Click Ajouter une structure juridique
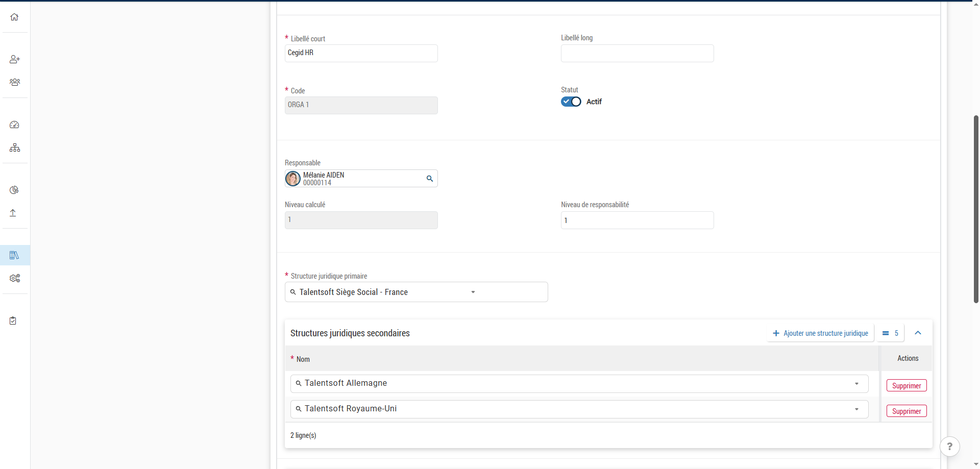The image size is (980, 469). coord(820,333)
